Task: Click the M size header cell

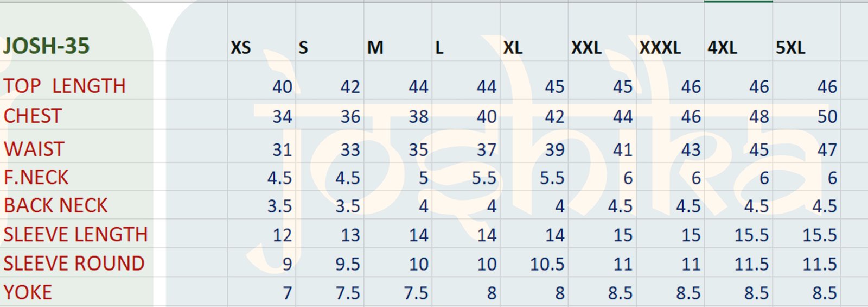Action: coord(375,48)
